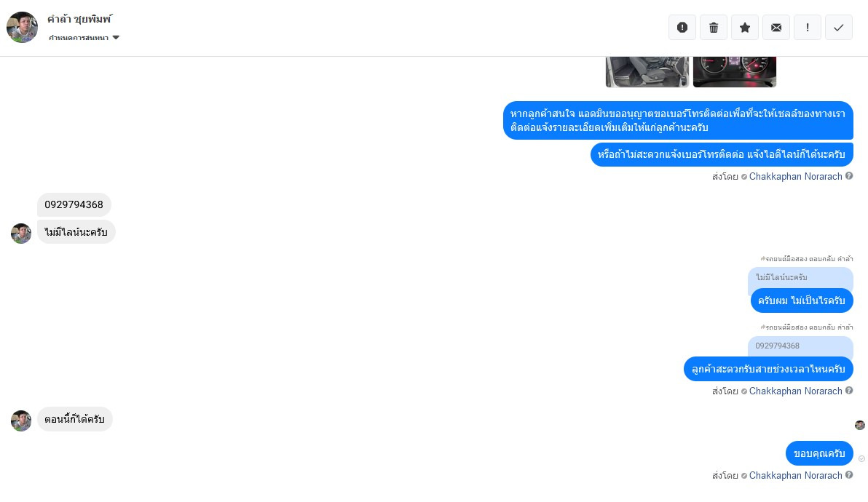This screenshot has height=502, width=868.
Task: Star this conversation as follow up
Action: [745, 27]
